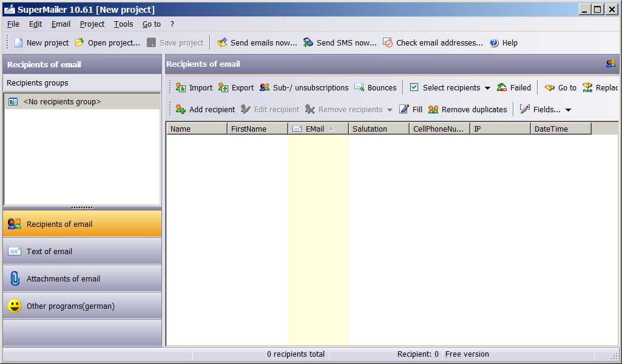Click the Fill pencil icon

404,110
